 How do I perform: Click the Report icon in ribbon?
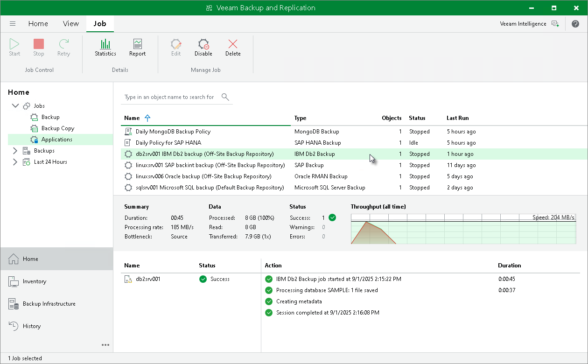tap(137, 48)
